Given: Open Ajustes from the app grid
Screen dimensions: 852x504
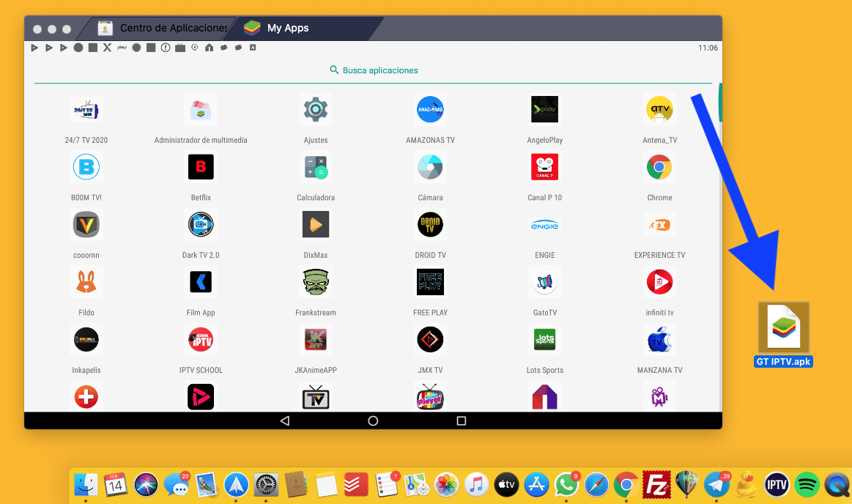Looking at the screenshot, I should tap(315, 109).
